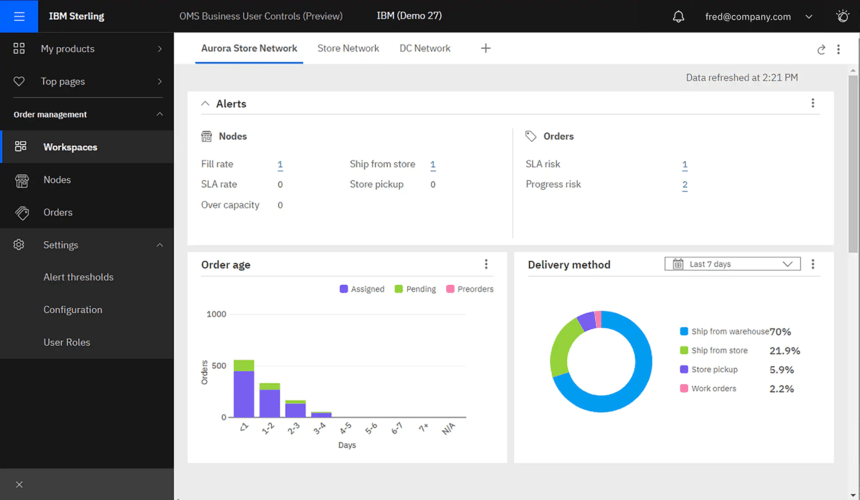Open the Last 7 days dropdown
Image resolution: width=860 pixels, height=500 pixels.
(732, 264)
